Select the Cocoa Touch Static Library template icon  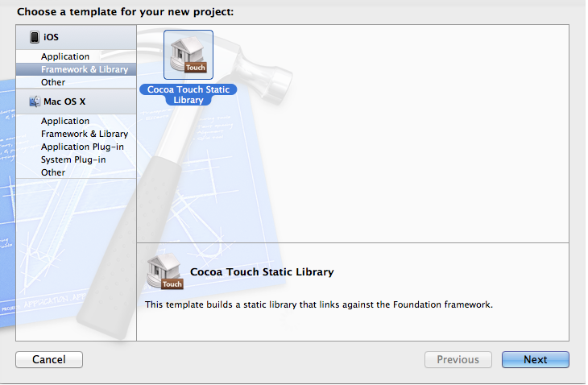tap(188, 55)
